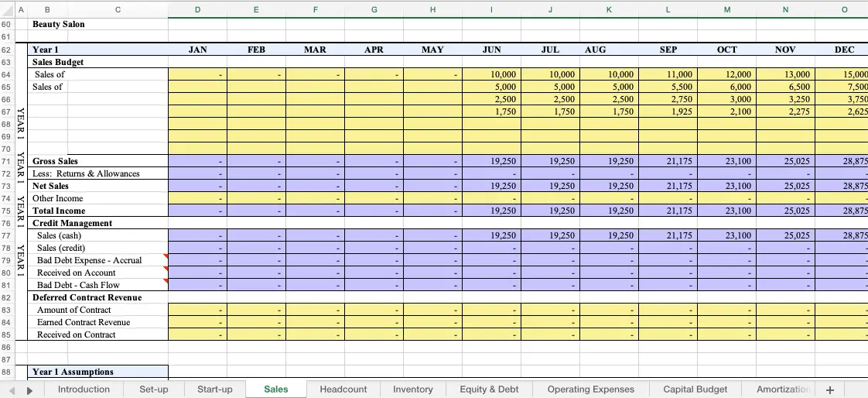Switch to the Inventory sheet tab

pyautogui.click(x=413, y=389)
